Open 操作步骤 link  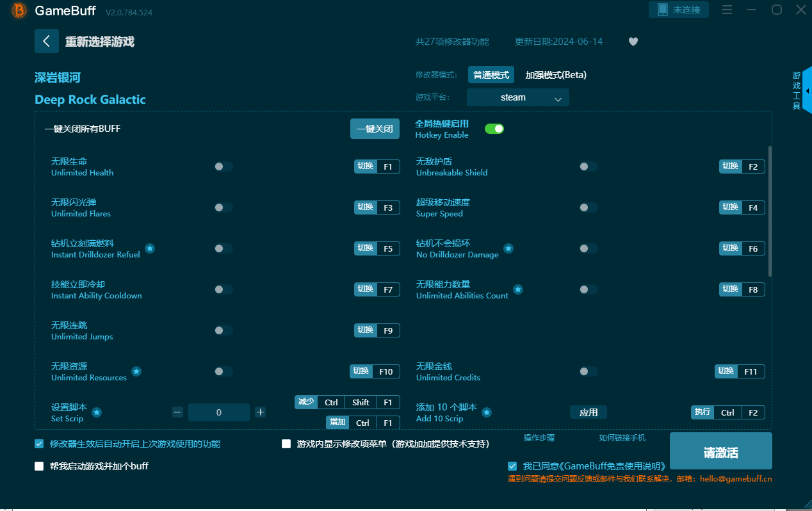pyautogui.click(x=539, y=438)
